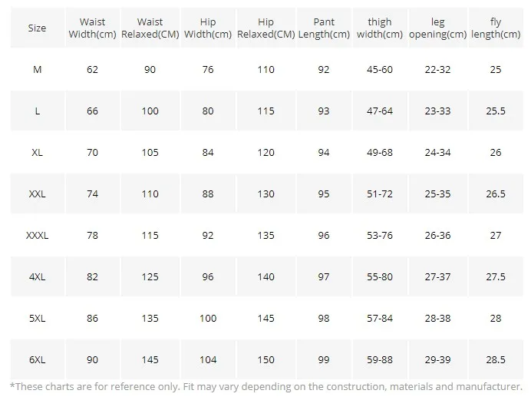Select the M size row label

(37, 70)
